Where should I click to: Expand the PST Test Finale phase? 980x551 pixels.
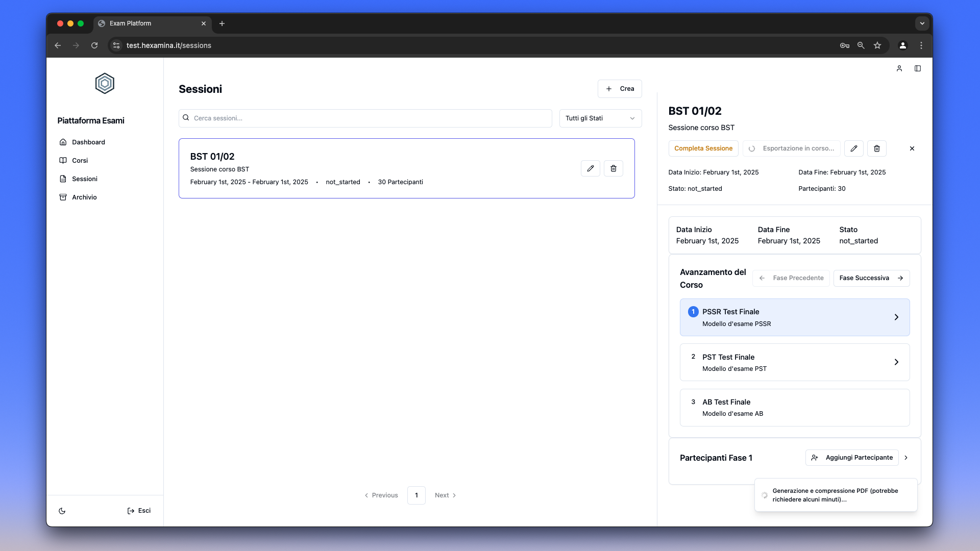pyautogui.click(x=896, y=362)
